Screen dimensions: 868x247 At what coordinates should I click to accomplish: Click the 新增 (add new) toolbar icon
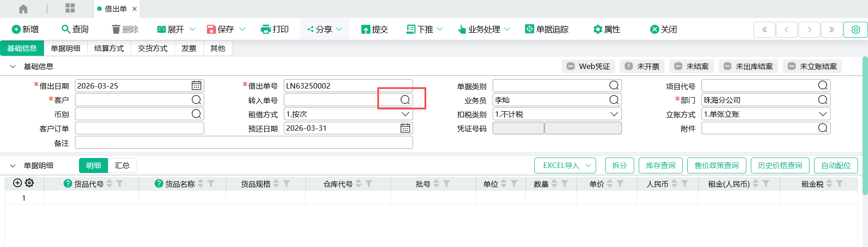[x=16, y=30]
